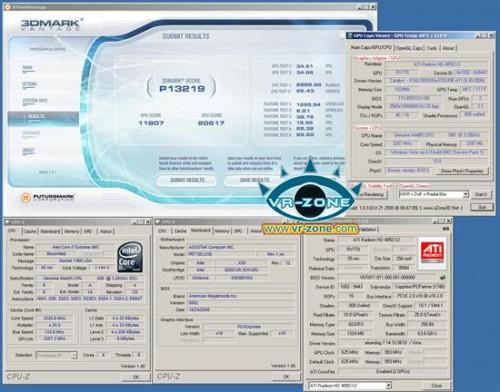This screenshot has width=500, height=392.
Task: Click the Intel Core logo in the CPU-Z CPU window
Action: pyautogui.click(x=130, y=257)
